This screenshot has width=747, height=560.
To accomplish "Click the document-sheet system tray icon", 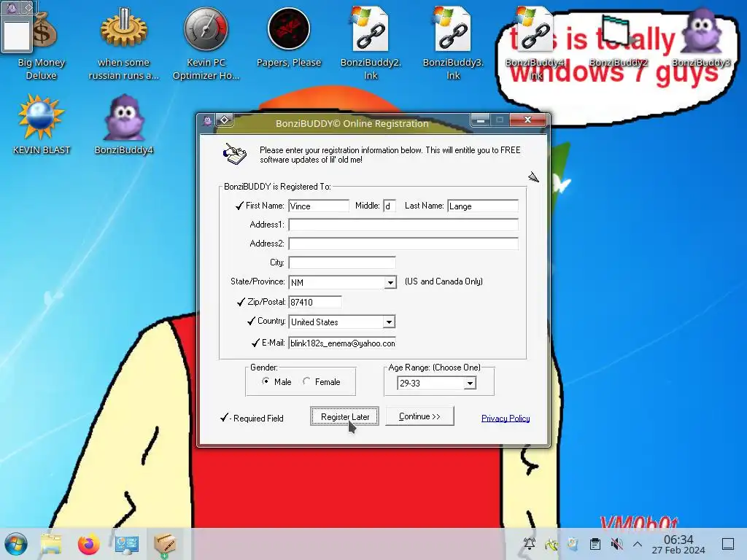I will [x=573, y=543].
